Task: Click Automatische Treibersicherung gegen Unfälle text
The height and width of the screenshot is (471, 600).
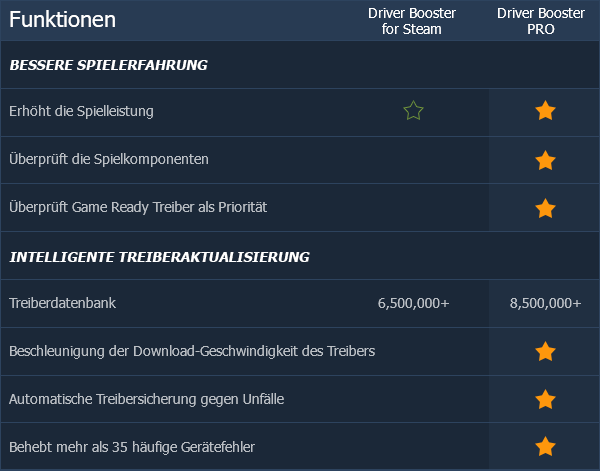Action: pyautogui.click(x=146, y=400)
